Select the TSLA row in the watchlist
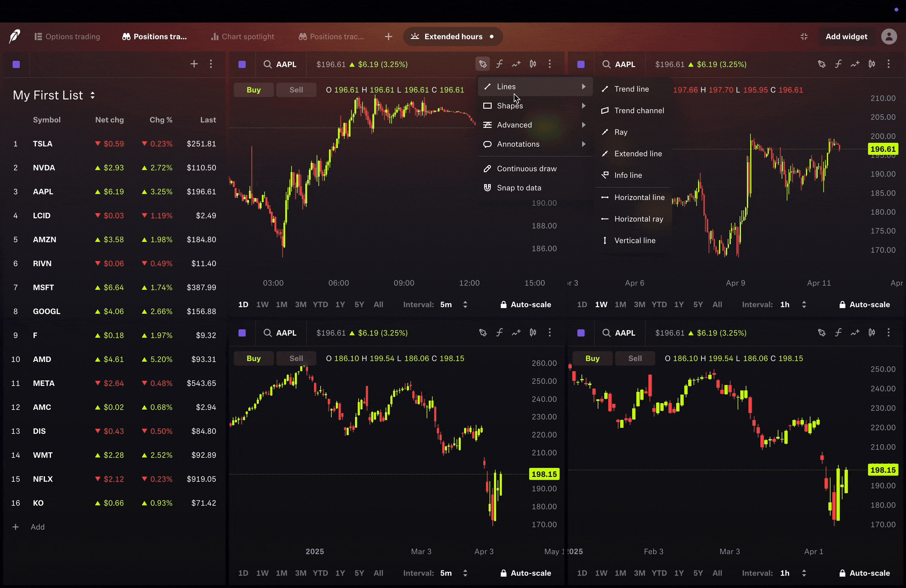The width and height of the screenshot is (906, 588). pyautogui.click(x=114, y=144)
